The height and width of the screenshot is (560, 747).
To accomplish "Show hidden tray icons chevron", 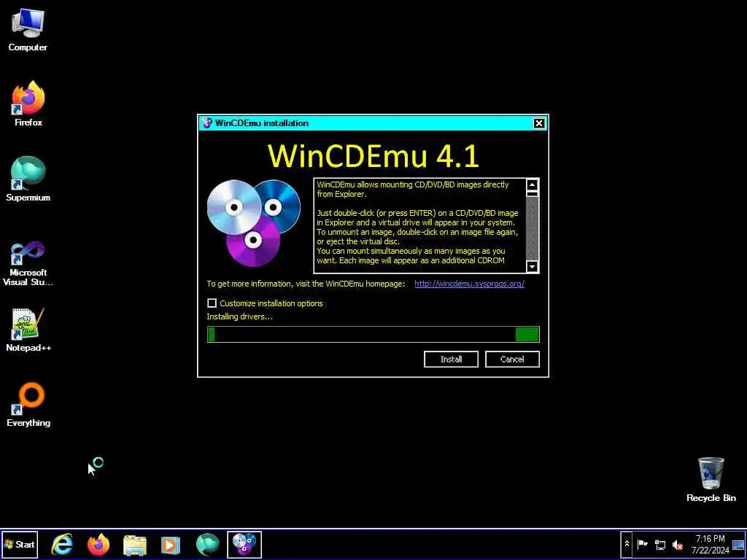I will point(627,544).
